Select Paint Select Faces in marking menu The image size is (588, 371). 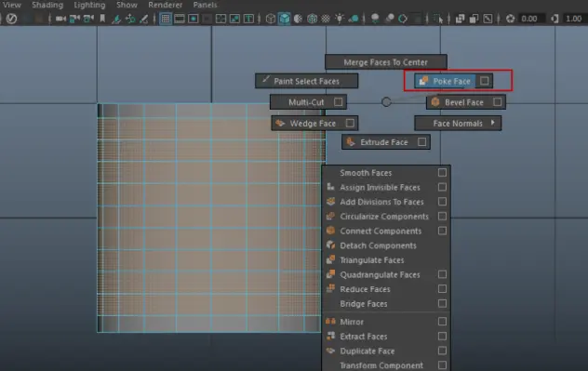click(x=306, y=81)
